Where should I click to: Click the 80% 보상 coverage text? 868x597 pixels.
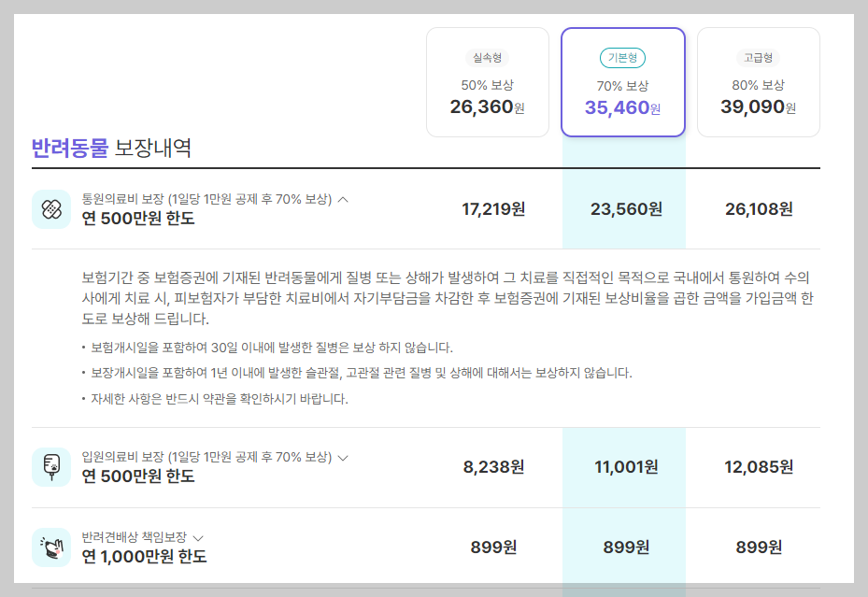(x=758, y=85)
